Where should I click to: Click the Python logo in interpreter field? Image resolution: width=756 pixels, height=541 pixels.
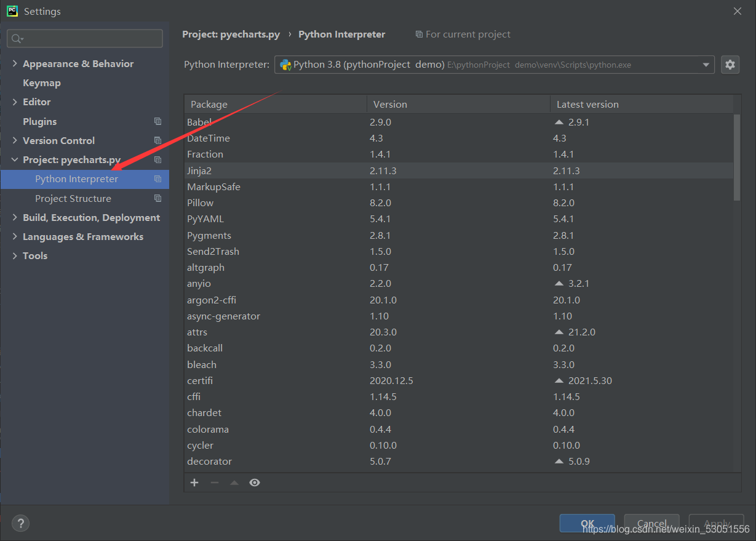(x=285, y=65)
